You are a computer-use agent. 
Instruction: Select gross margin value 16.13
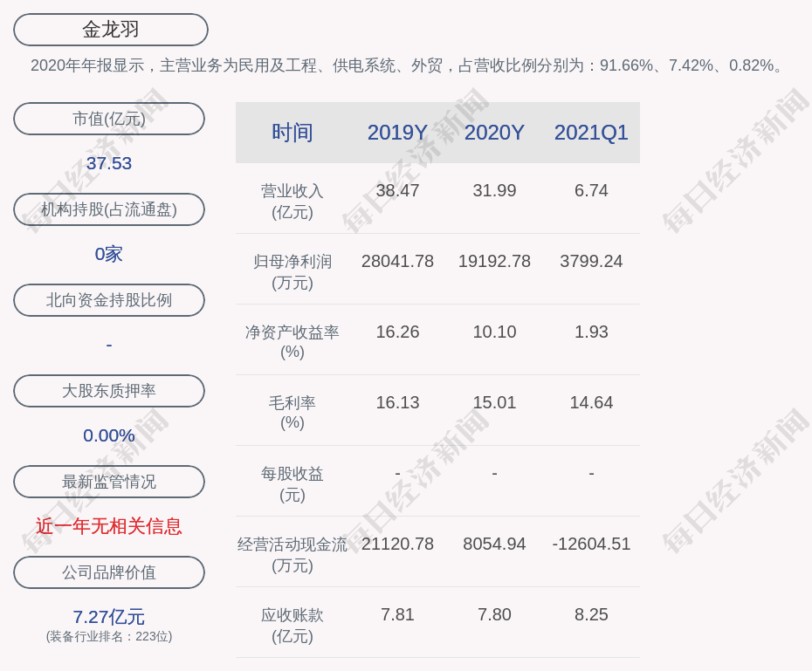pos(398,402)
